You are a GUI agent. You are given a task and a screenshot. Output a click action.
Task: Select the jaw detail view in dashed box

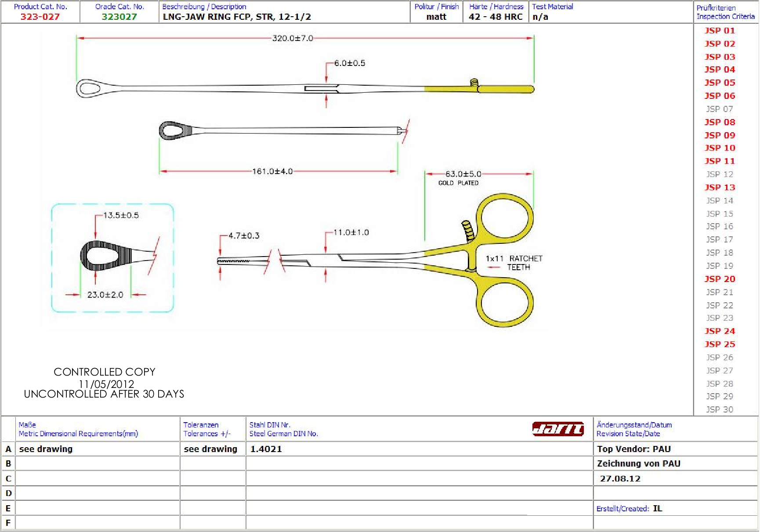112,258
